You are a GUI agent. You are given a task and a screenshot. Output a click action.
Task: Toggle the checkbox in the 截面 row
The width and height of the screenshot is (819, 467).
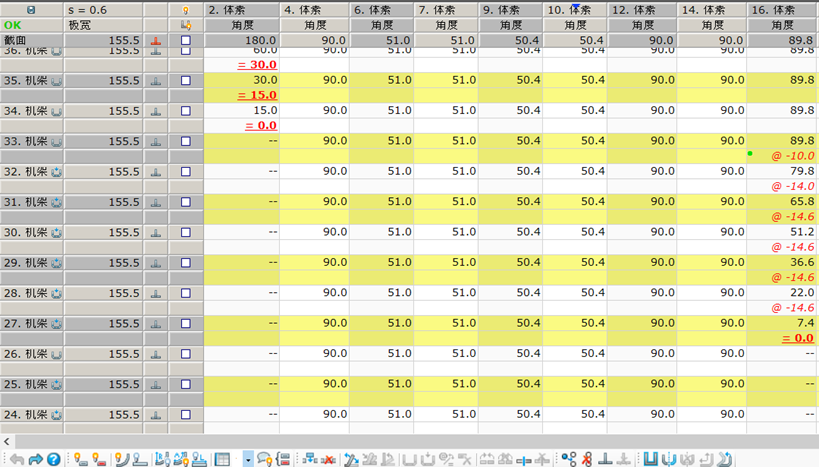pyautogui.click(x=186, y=40)
